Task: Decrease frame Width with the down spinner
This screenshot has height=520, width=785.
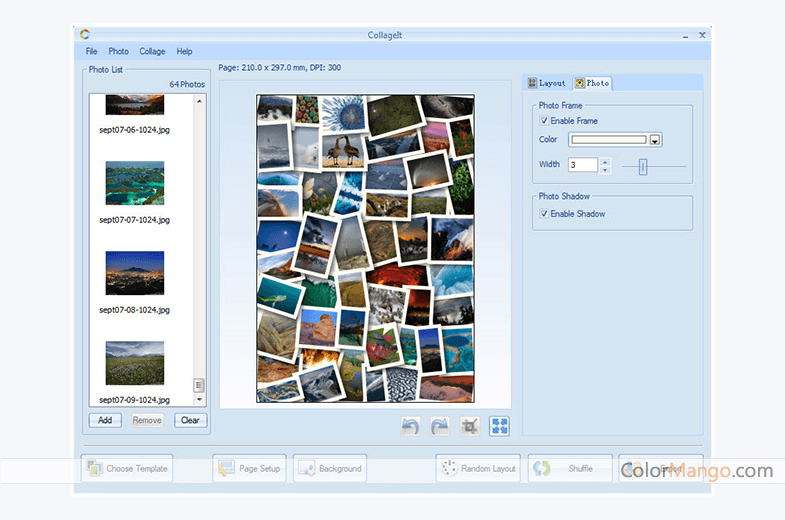Action: point(605,169)
